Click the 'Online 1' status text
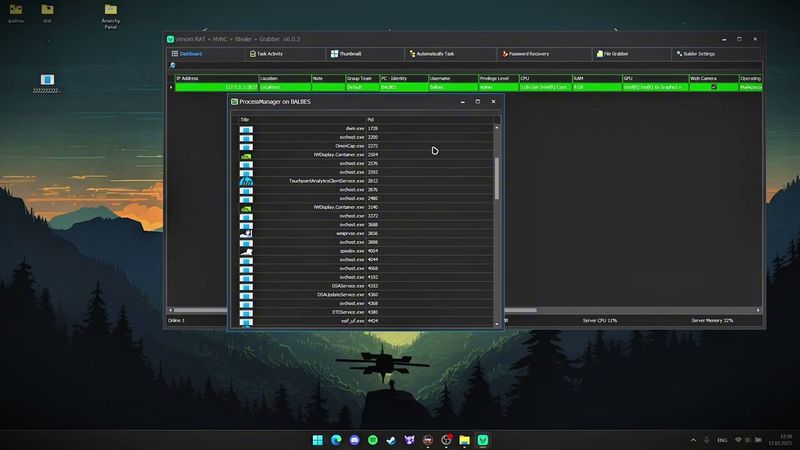 click(x=176, y=320)
